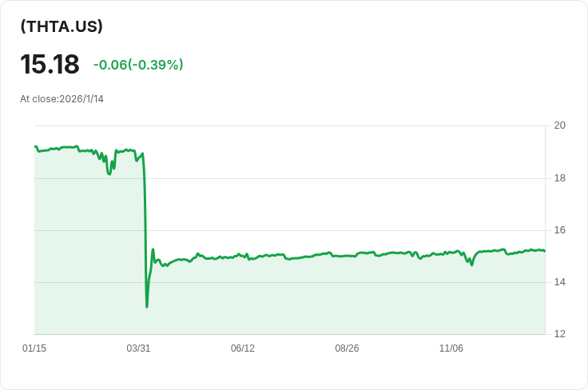Click the 11/06 date label
Image resolution: width=588 pixels, height=390 pixels.
tap(451, 348)
